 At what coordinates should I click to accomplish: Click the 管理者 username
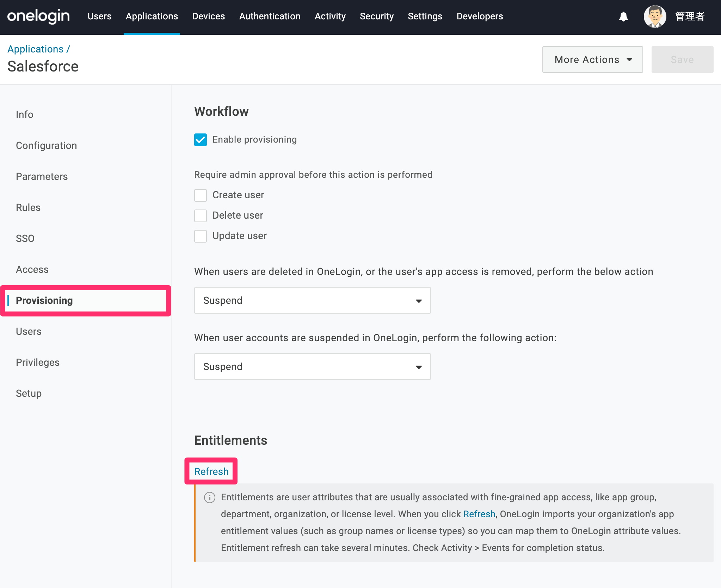tap(690, 17)
